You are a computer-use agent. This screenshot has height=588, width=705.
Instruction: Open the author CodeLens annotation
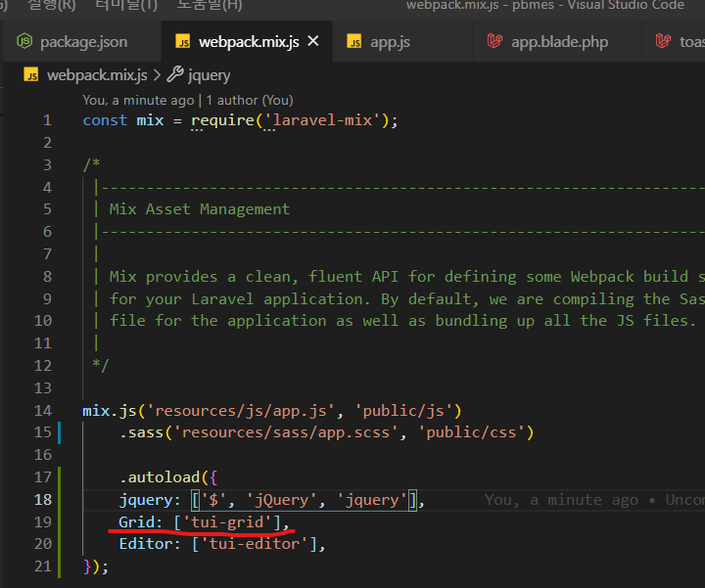pyautogui.click(x=187, y=100)
